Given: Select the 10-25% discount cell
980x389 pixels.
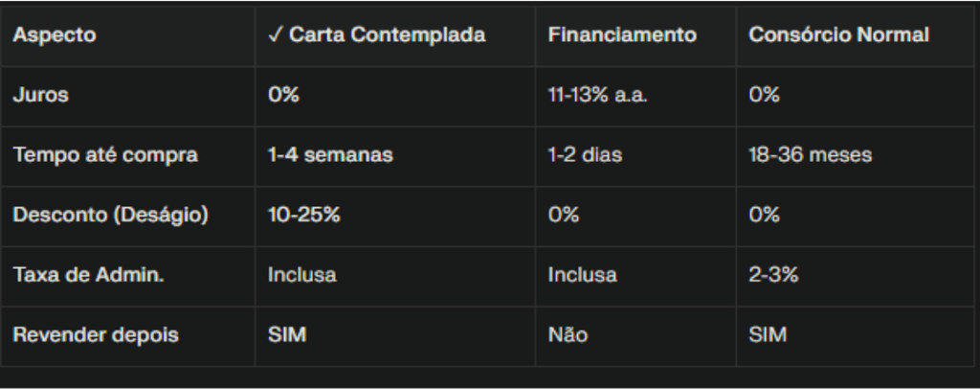Looking at the screenshot, I should [304, 215].
